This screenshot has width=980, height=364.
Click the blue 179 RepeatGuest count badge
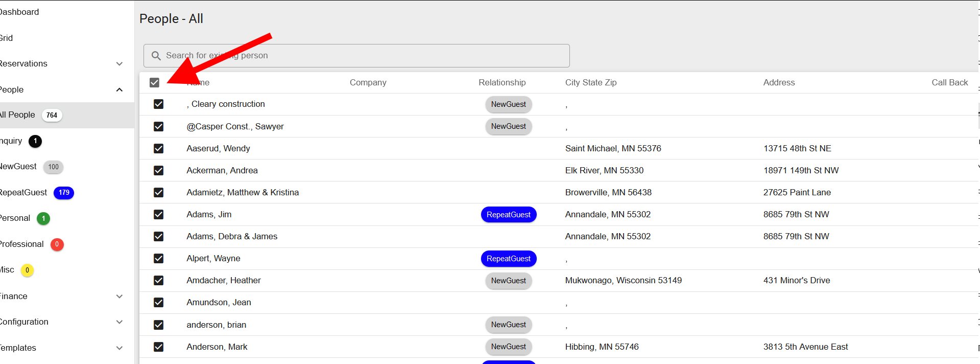[64, 193]
